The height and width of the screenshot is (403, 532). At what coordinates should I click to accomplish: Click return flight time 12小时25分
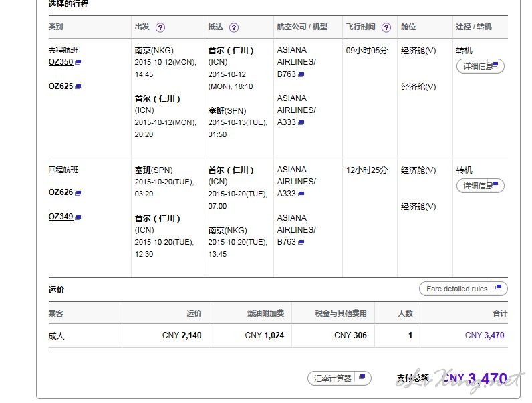367,170
